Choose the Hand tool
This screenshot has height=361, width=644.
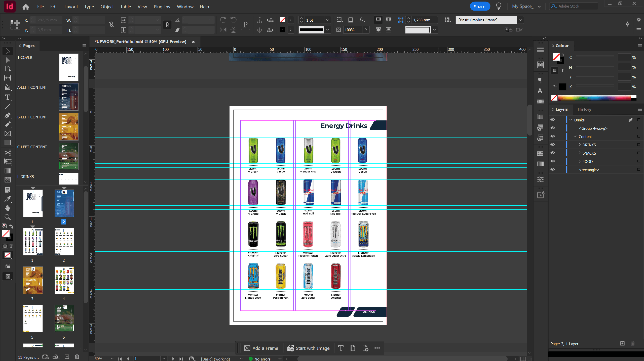(x=8, y=208)
